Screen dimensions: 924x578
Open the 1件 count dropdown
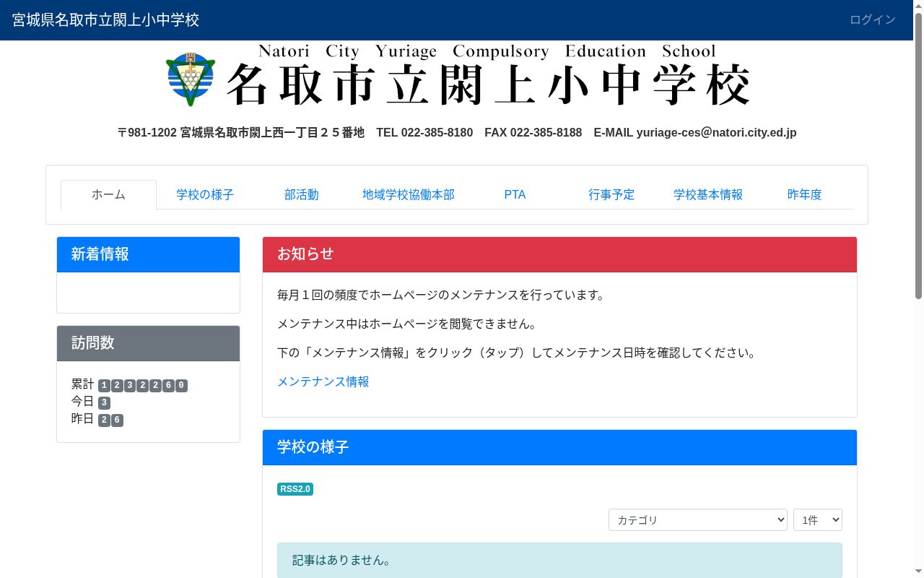coord(818,520)
